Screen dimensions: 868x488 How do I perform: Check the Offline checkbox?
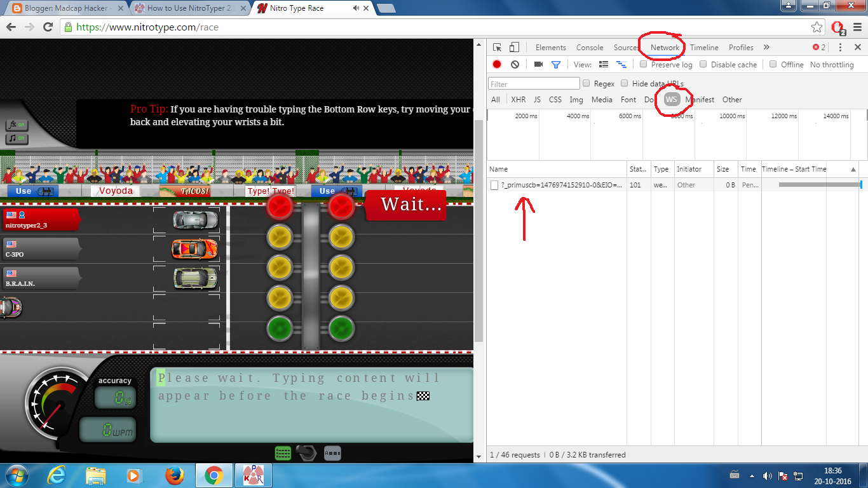pyautogui.click(x=773, y=64)
